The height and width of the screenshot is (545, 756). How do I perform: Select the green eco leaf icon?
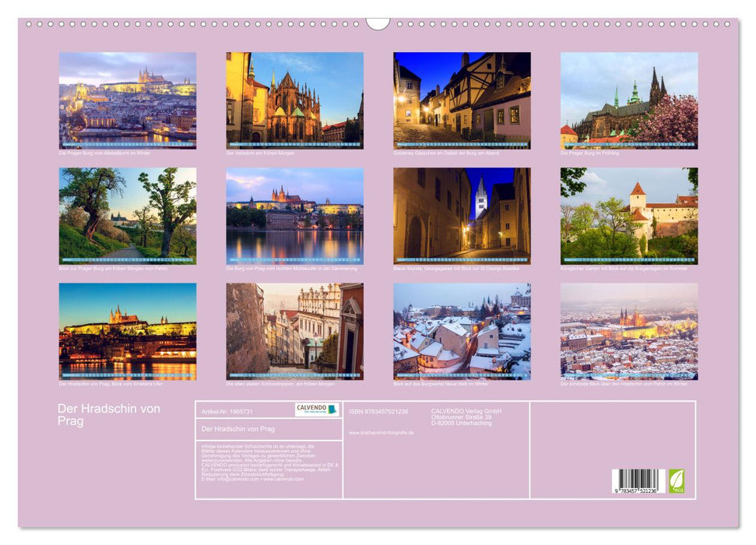click(678, 482)
